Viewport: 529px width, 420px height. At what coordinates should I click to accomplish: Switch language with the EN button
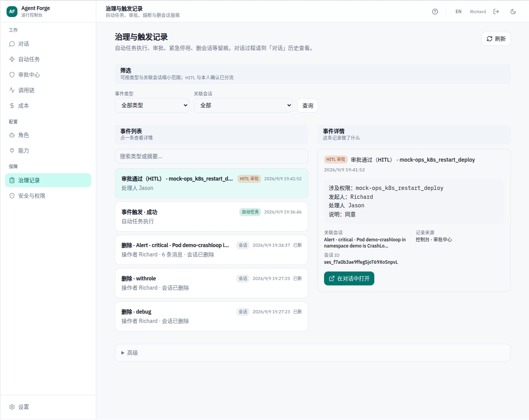(x=458, y=12)
